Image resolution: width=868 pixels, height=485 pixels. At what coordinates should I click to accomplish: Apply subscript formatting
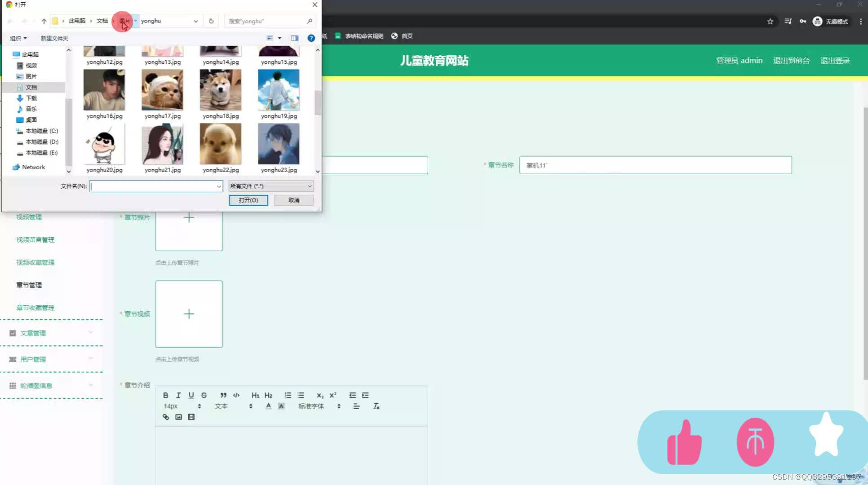320,395
